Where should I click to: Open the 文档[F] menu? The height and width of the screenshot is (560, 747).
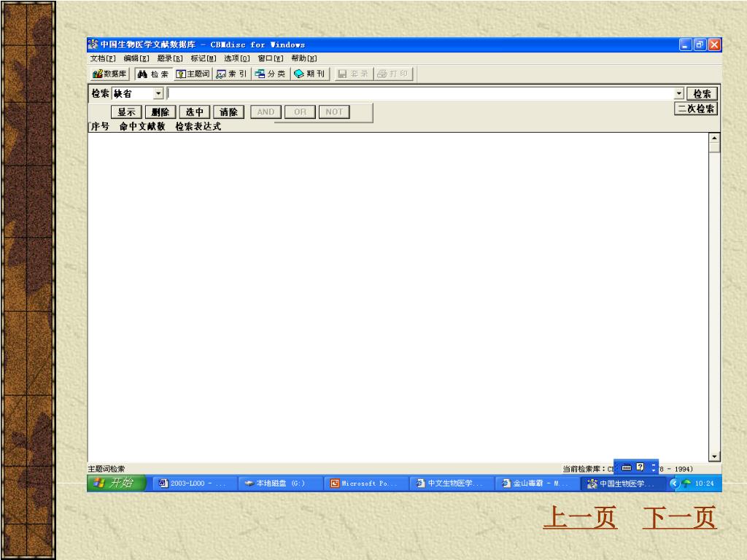click(103, 58)
